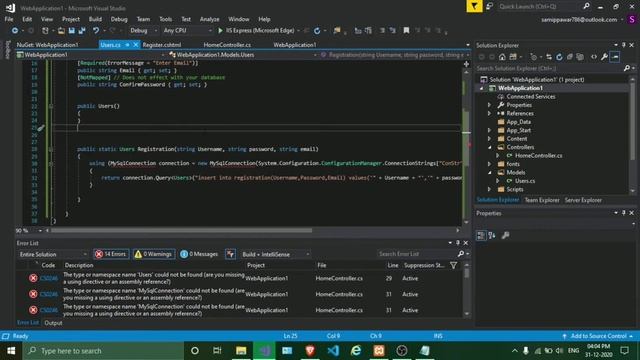Toggle the 0 Messages filter

199,254
